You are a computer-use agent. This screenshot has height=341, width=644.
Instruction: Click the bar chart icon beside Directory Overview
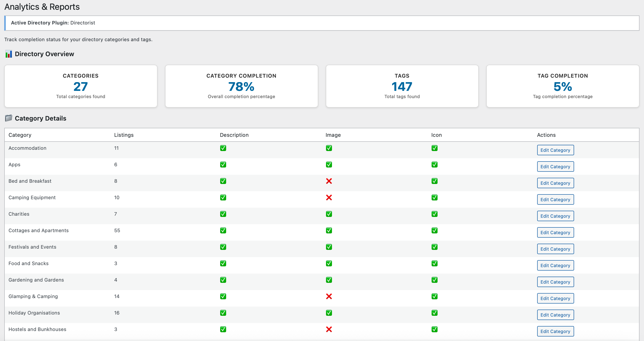click(8, 54)
